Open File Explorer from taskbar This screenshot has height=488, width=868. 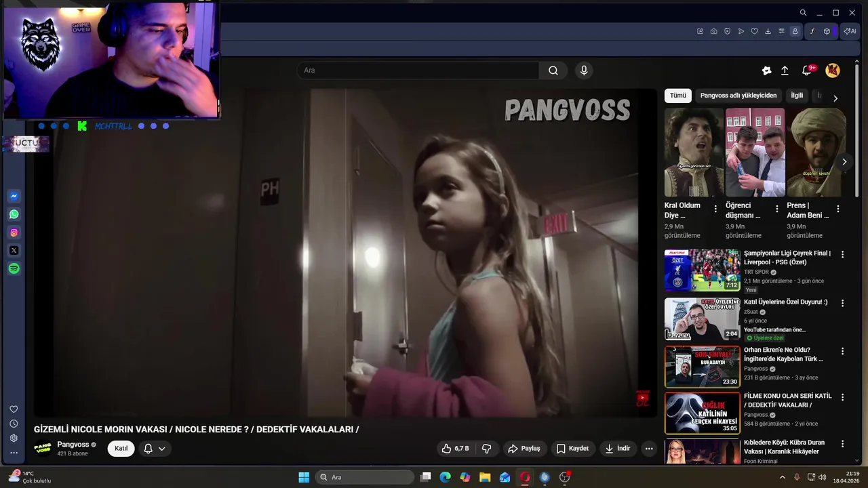pyautogui.click(x=485, y=477)
